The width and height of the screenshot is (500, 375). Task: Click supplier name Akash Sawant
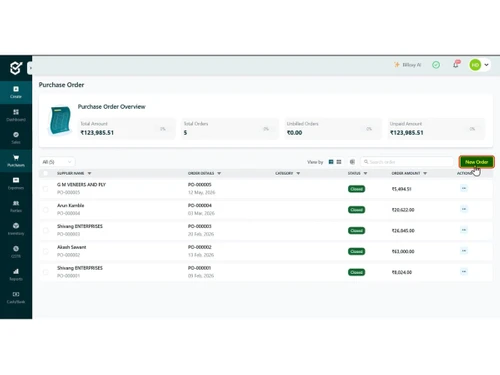pyautogui.click(x=71, y=247)
